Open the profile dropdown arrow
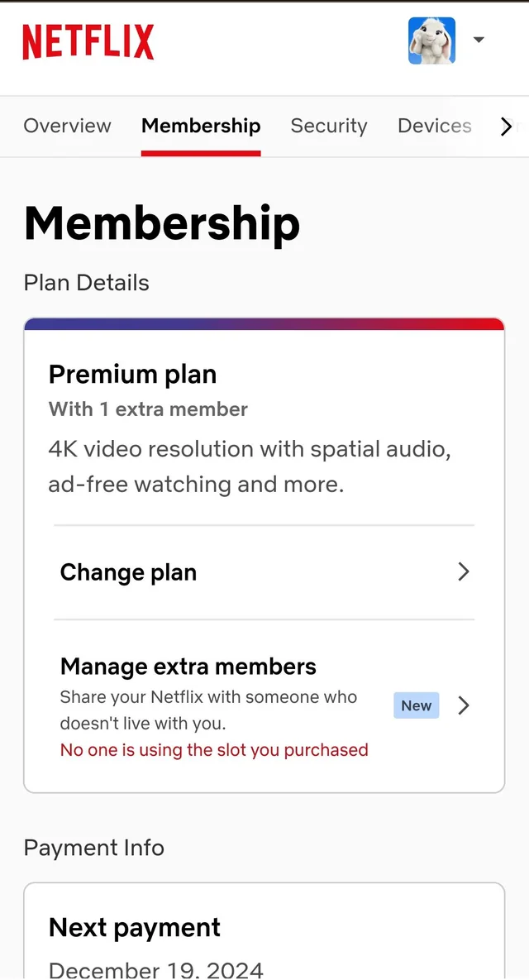The width and height of the screenshot is (529, 980). [479, 40]
